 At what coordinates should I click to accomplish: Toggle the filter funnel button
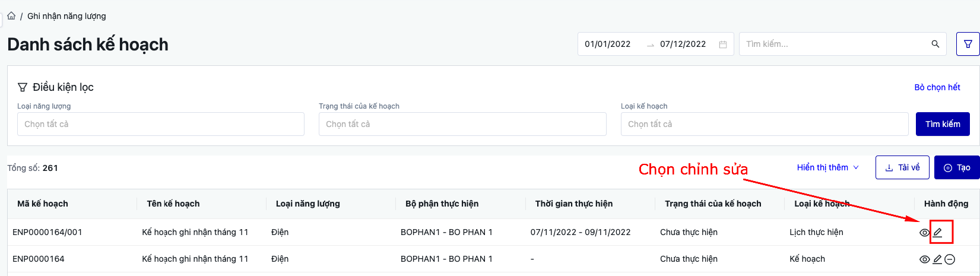point(968,44)
